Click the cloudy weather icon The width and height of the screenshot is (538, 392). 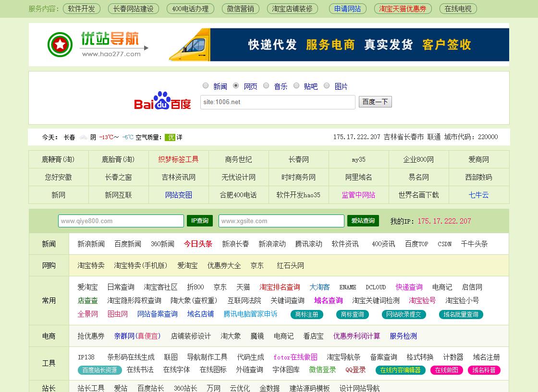click(x=84, y=137)
